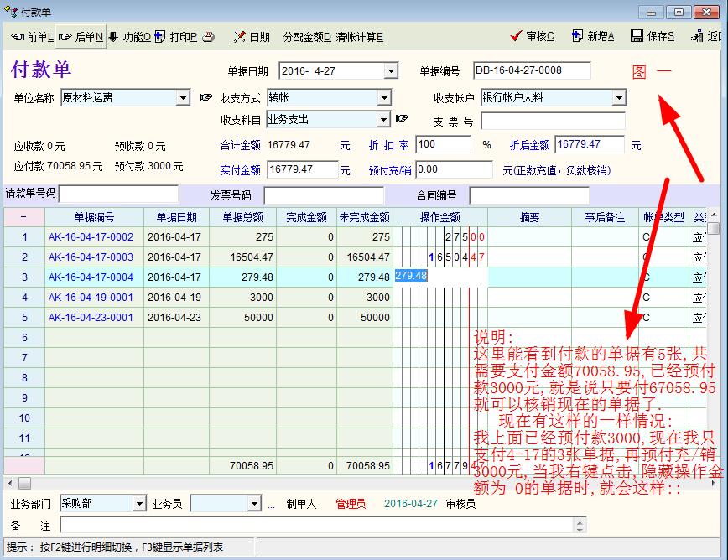Click the 审核 approve checkmark button
This screenshot has height=560, width=728.
click(533, 37)
